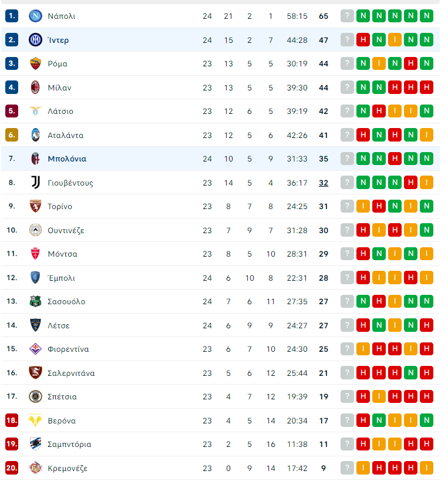The image size is (448, 481).
Task: Click Napoli's gray question-mark next match badge
Action: [347, 16]
